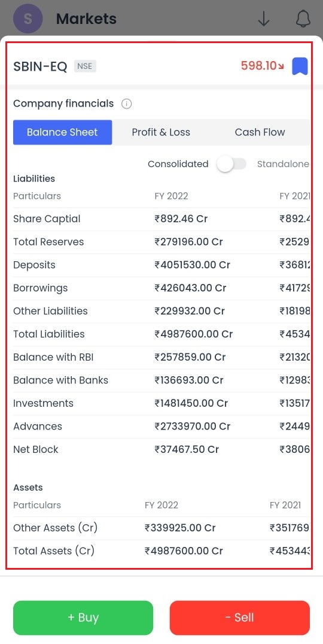Tap the download arrow icon
Image resolution: width=323 pixels, height=644 pixels.
264,19
